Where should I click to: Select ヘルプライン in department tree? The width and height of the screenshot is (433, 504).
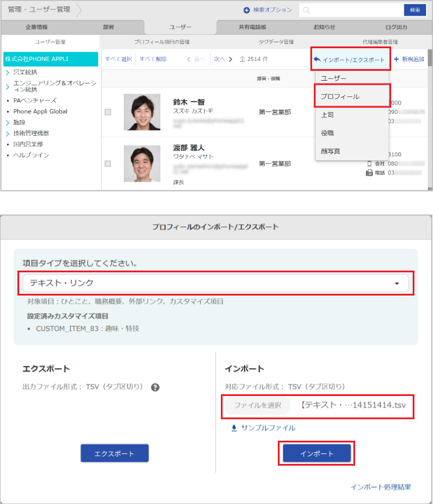tap(31, 155)
